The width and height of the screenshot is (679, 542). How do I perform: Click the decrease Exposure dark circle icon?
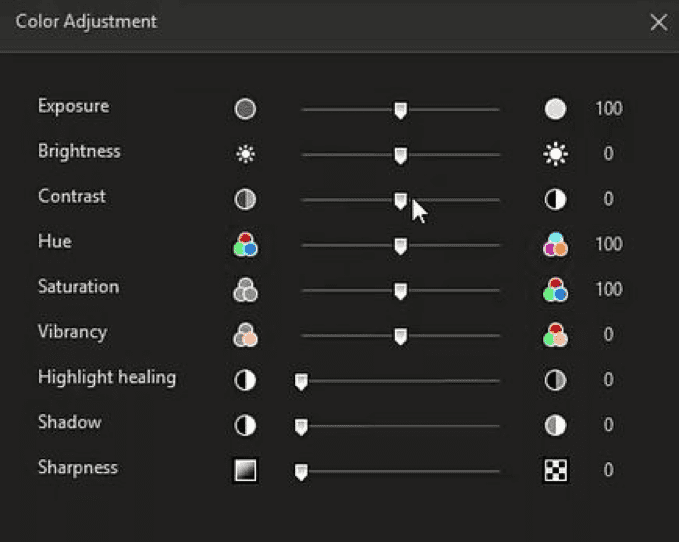[245, 109]
